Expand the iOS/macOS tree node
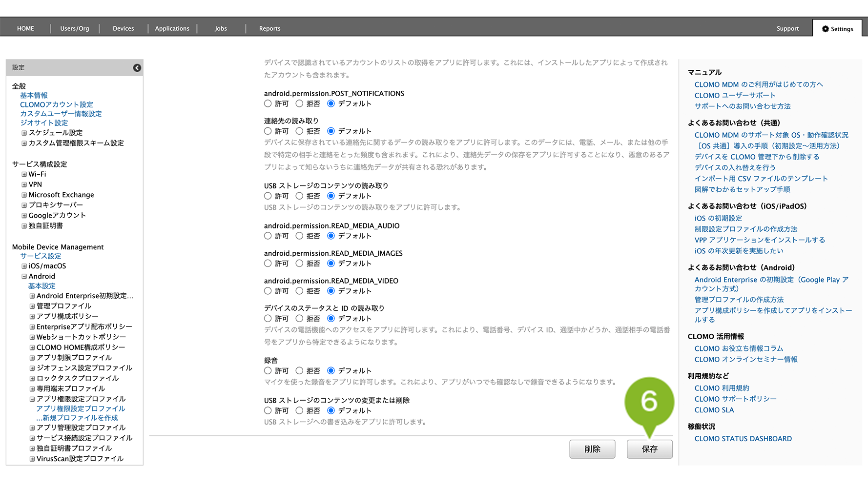The image size is (868, 488). 24,266
